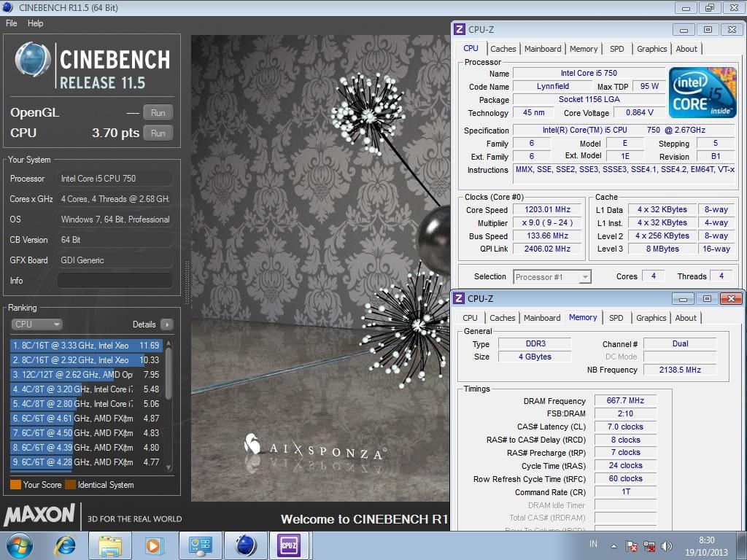
Task: Open the network tray icon
Action: [x=649, y=546]
